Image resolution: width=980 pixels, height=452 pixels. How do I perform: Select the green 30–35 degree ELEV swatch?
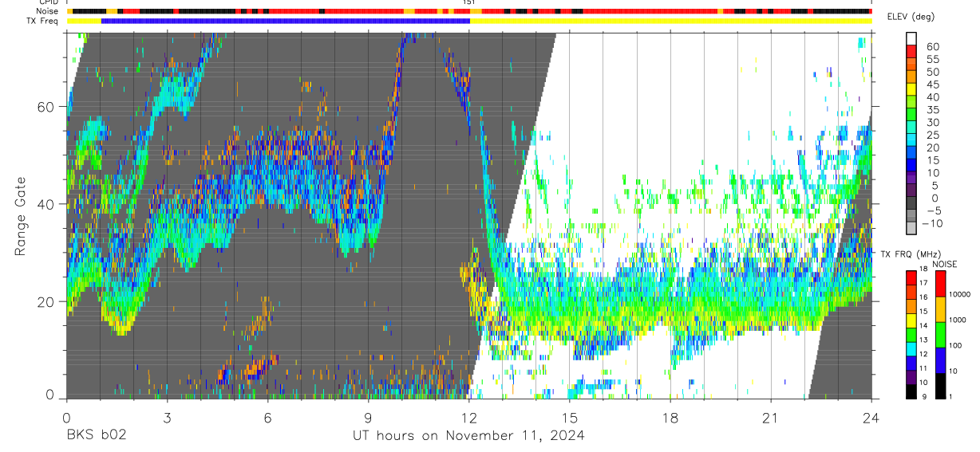[x=911, y=114]
